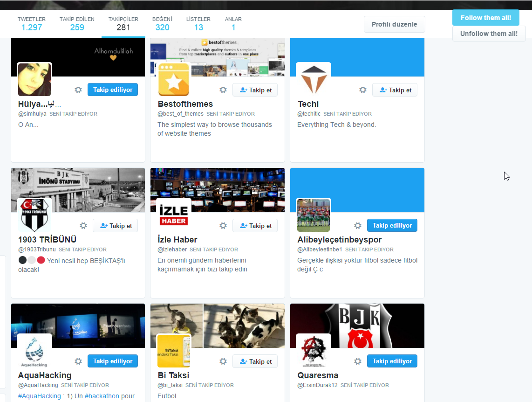Viewport: 532px width, 402px height.
Task: Click the gear icon on the Bestofthemes card
Action: pyautogui.click(x=223, y=90)
